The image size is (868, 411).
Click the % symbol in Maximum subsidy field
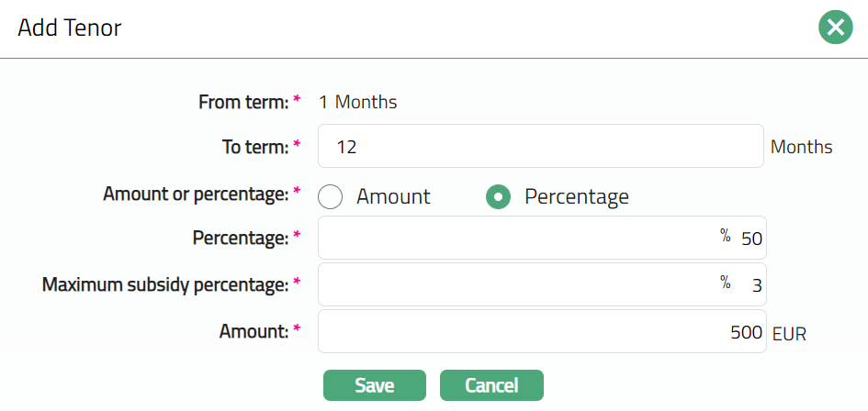point(725,283)
